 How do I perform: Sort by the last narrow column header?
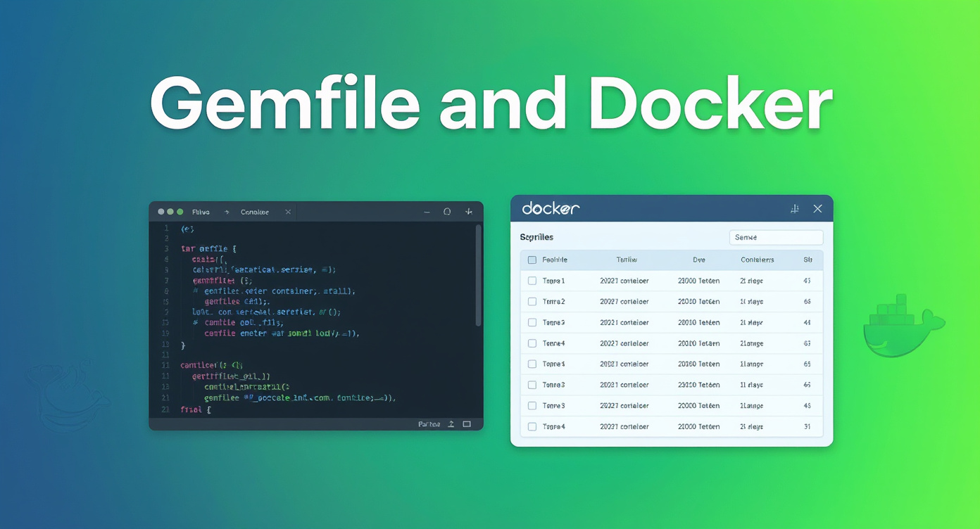(x=808, y=260)
